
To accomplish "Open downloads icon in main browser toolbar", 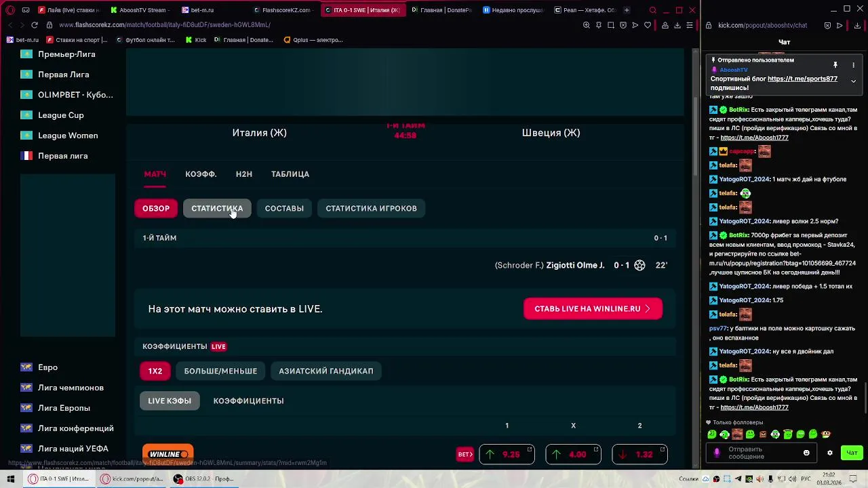I will click(x=677, y=25).
